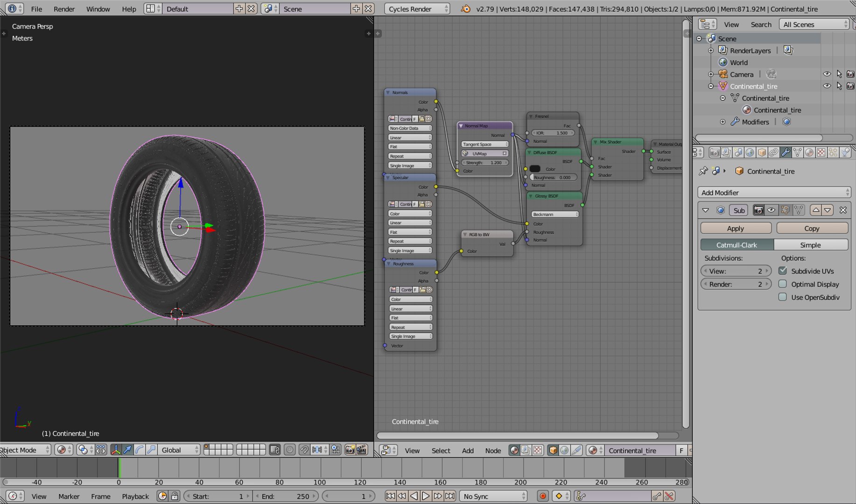
Task: Click the Apply modifier button
Action: [x=736, y=228]
